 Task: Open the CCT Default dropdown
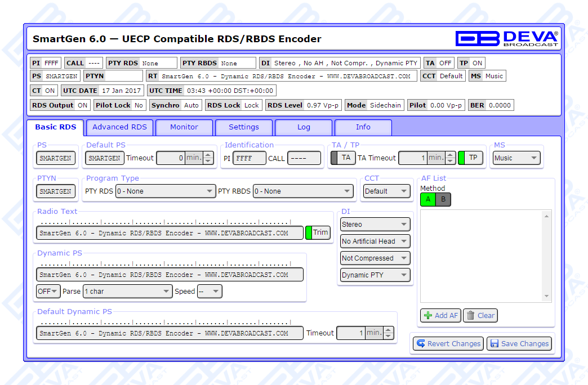(x=386, y=191)
